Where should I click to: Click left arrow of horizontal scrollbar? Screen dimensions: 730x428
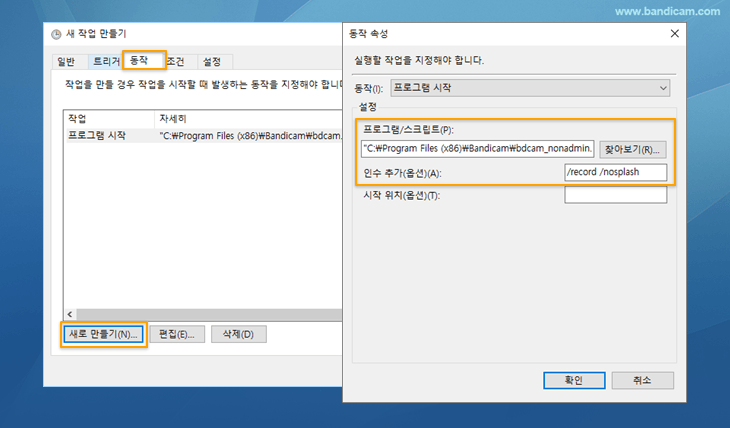point(70,314)
